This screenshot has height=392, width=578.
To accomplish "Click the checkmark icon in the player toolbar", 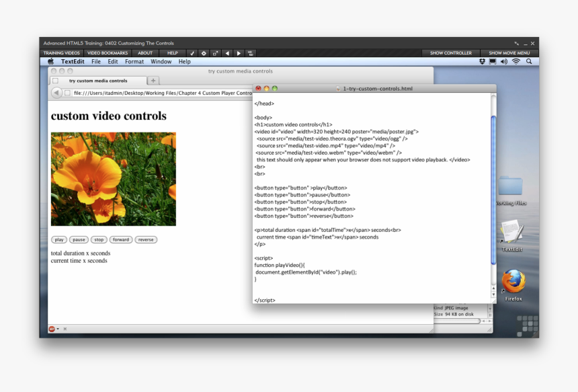I will [192, 53].
